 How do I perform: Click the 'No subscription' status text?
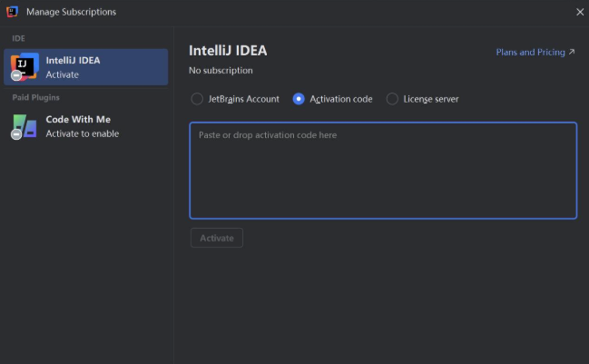click(221, 70)
